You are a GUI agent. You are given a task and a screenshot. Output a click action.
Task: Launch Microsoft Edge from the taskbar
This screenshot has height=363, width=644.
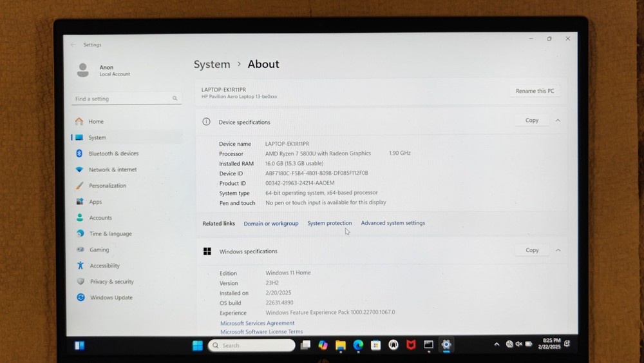click(x=358, y=345)
